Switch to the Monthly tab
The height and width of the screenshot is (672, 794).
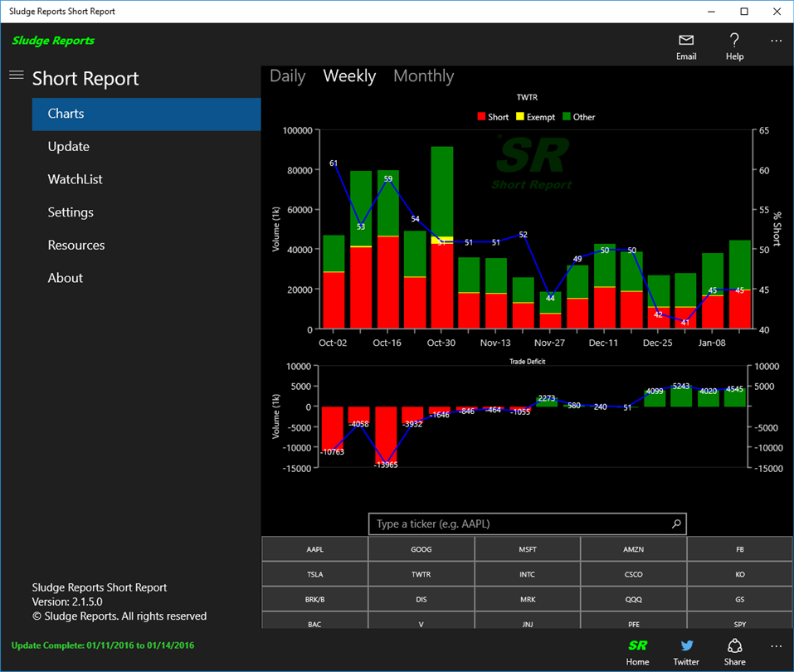pos(424,76)
